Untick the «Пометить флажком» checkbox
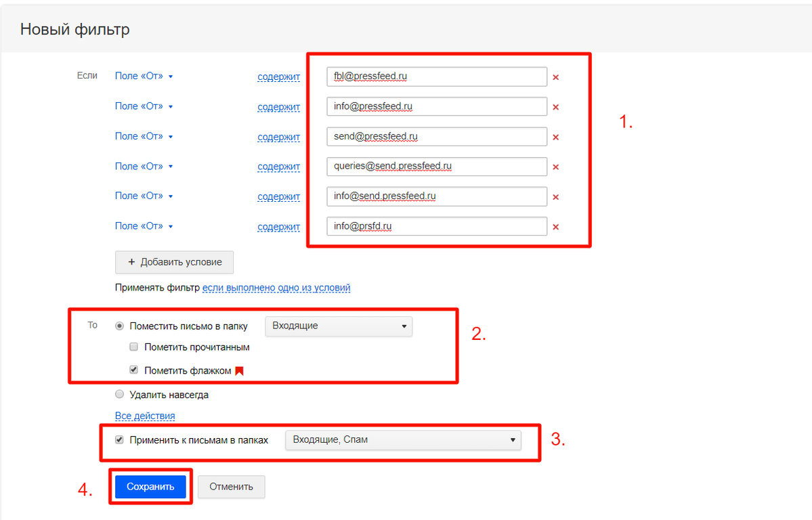 [133, 370]
